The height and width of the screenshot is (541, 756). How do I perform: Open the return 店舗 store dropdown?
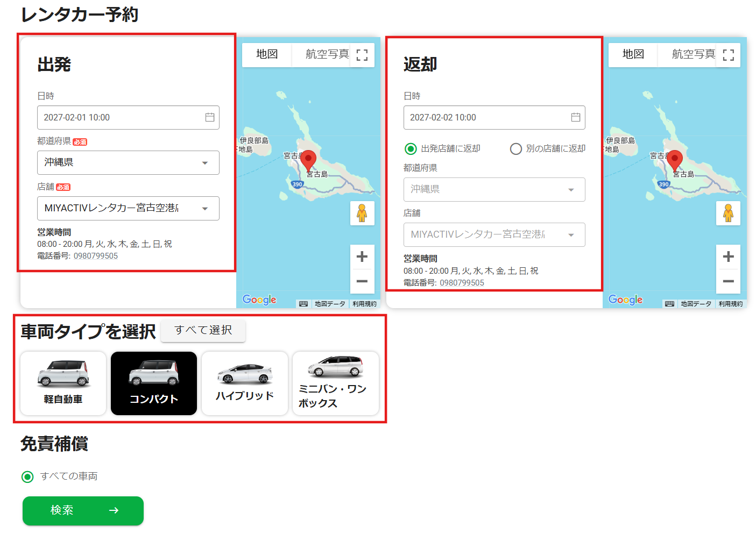(x=494, y=234)
